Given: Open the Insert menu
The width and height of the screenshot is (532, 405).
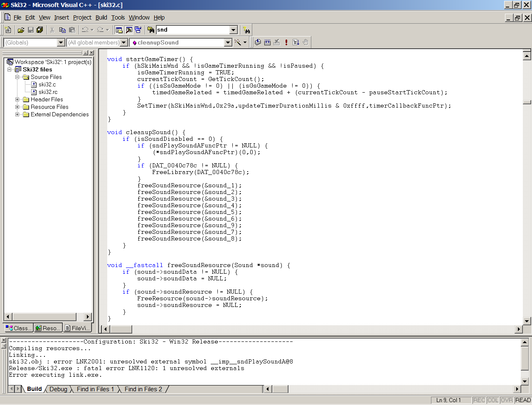Looking at the screenshot, I should coord(62,17).
